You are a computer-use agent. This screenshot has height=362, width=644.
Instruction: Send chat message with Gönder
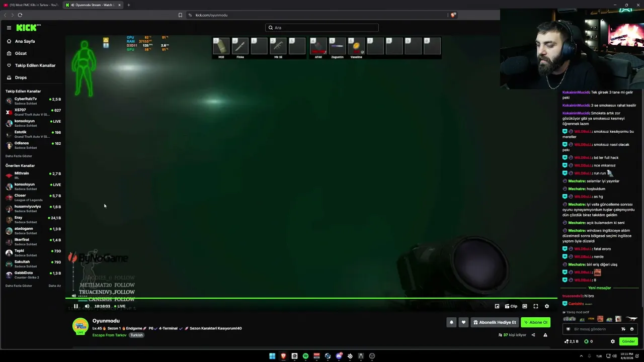(x=628, y=341)
